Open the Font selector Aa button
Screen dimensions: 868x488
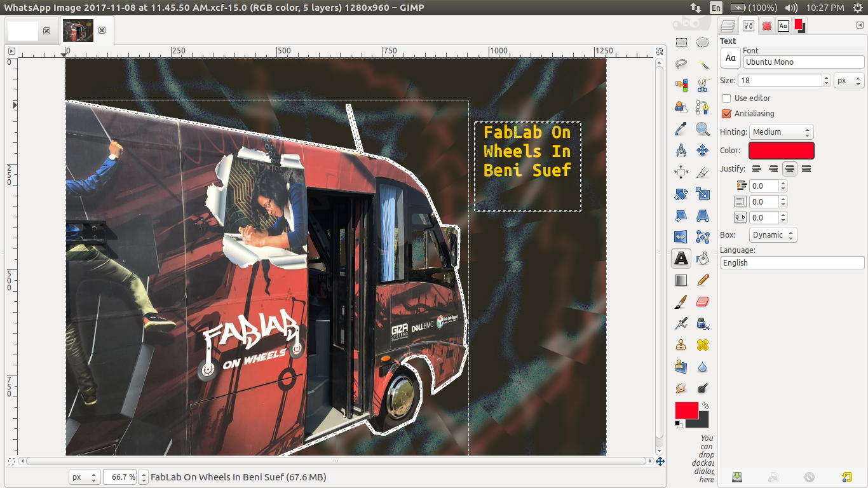[730, 58]
